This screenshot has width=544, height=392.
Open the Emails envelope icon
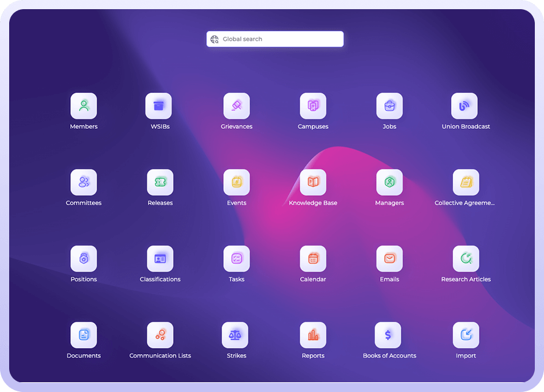[389, 259]
